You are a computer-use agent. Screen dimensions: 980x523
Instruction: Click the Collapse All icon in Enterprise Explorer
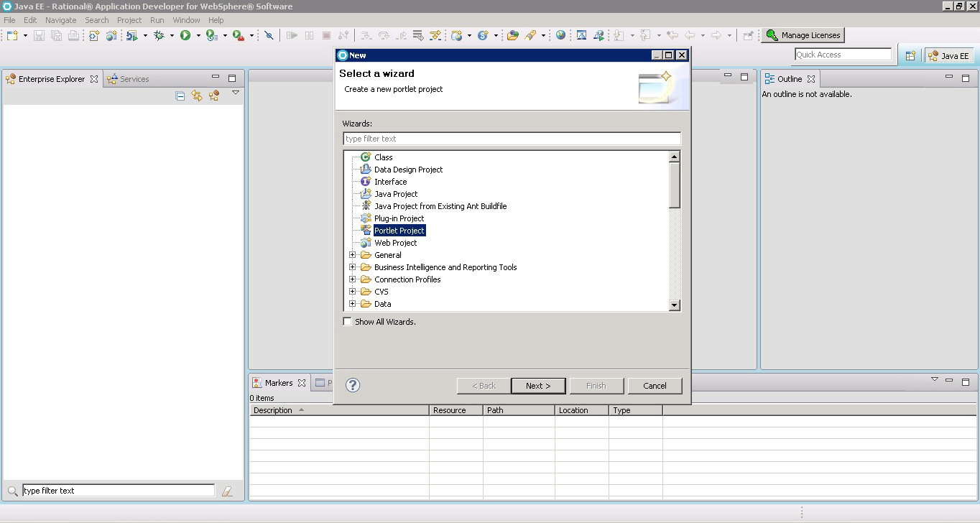coord(180,96)
